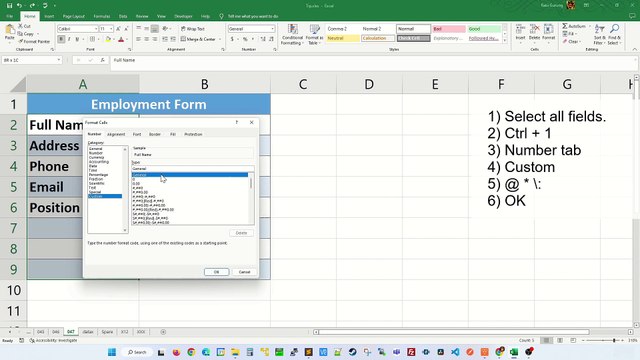The width and height of the screenshot is (640, 360).
Task: Click the Borders icon in Font group
Action: tap(92, 39)
